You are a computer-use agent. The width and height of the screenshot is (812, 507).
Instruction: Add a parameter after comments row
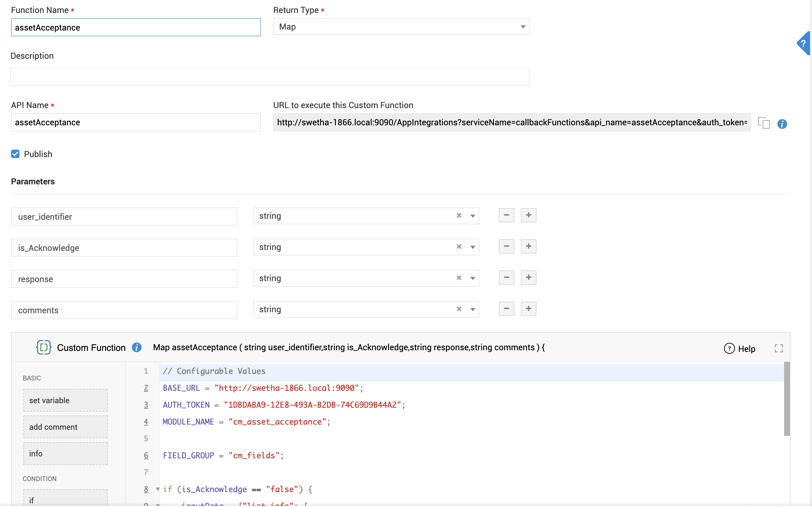tap(528, 308)
